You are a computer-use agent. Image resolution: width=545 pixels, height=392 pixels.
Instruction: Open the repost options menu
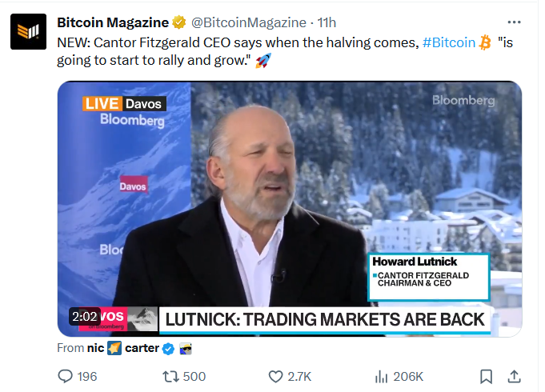(x=170, y=376)
